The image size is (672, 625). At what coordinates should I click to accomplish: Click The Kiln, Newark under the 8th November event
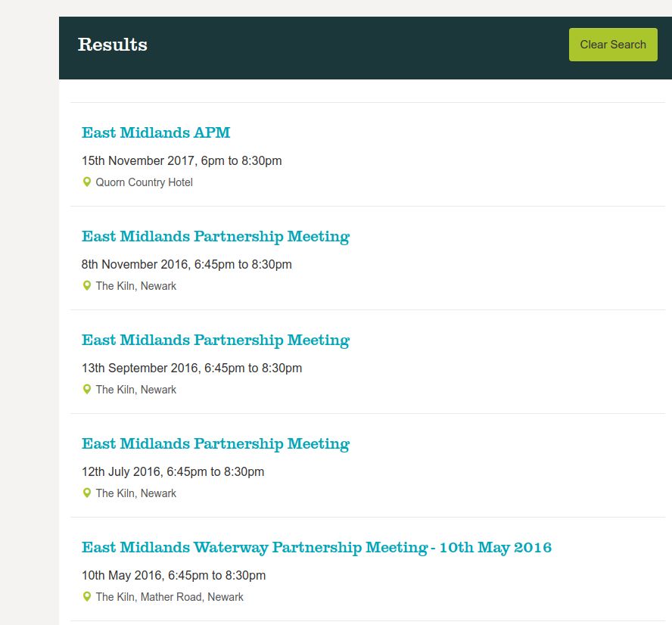(x=135, y=286)
